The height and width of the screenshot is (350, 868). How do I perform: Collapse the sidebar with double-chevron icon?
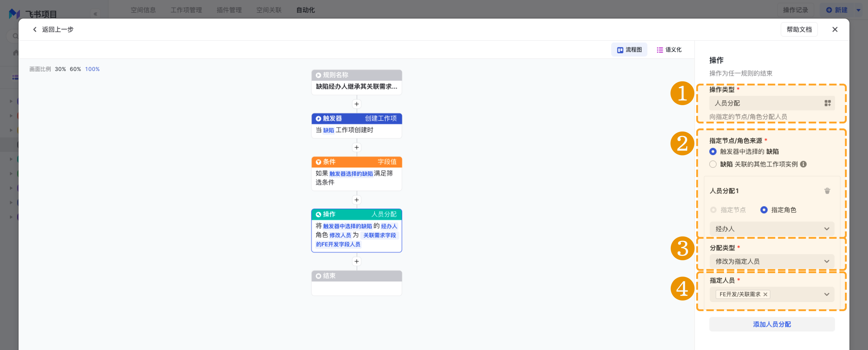click(95, 14)
